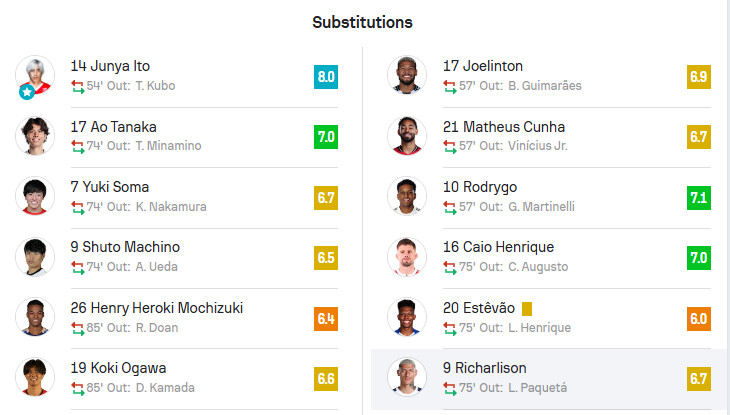
Task: Click Estêvão's 6.0 rating badge
Action: coord(698,317)
